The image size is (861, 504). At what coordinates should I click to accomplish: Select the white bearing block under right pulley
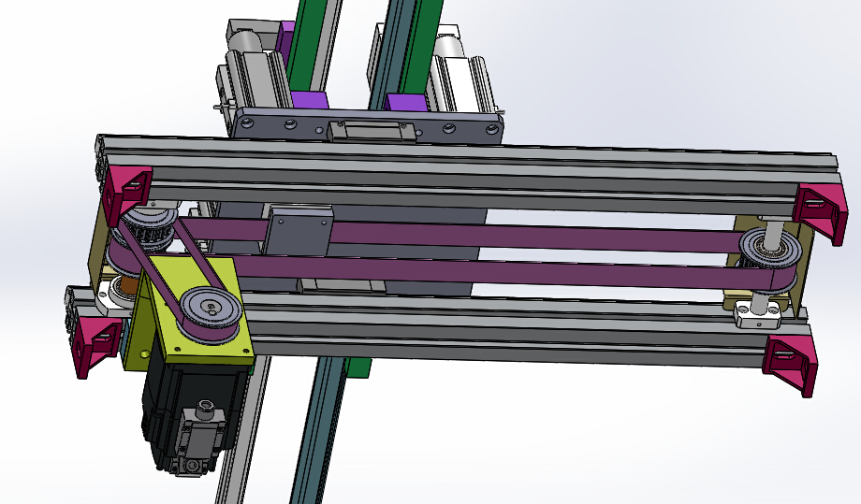click(759, 317)
